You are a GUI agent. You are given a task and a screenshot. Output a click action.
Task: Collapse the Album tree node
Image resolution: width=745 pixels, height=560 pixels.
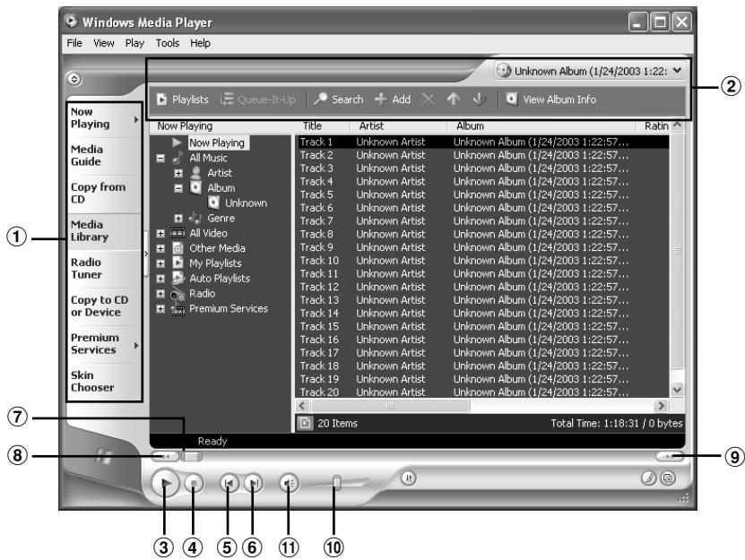178,188
